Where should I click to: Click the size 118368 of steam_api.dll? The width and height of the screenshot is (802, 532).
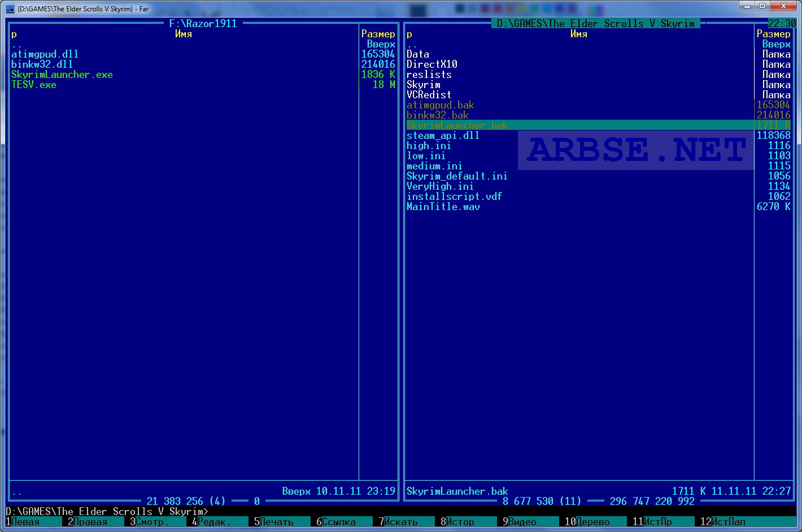point(774,136)
